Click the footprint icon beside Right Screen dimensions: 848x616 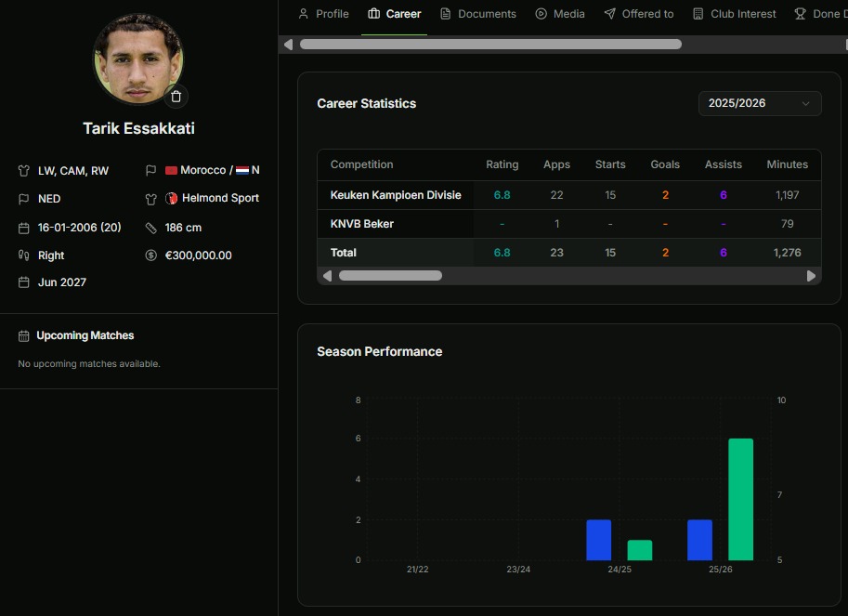24,256
